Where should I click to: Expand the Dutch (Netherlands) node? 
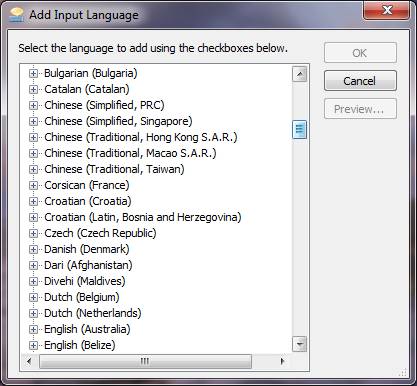click(33, 313)
